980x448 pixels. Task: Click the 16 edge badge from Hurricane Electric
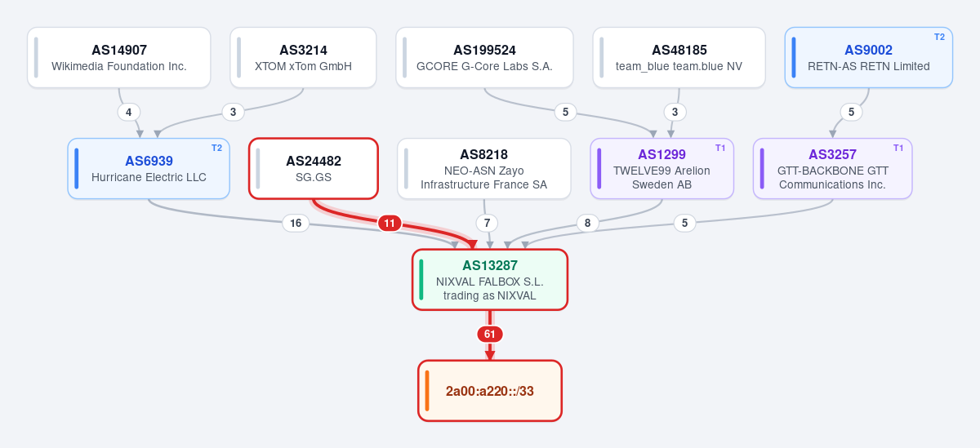coord(296,223)
